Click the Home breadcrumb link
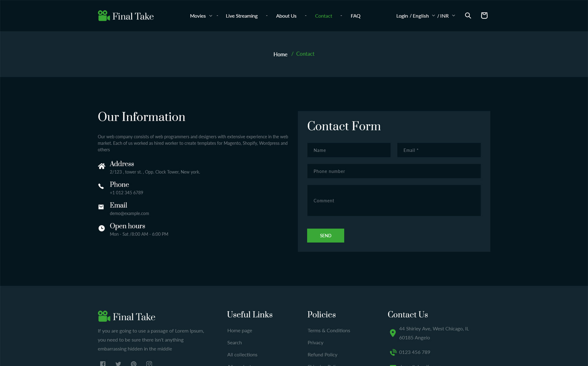 pos(280,54)
